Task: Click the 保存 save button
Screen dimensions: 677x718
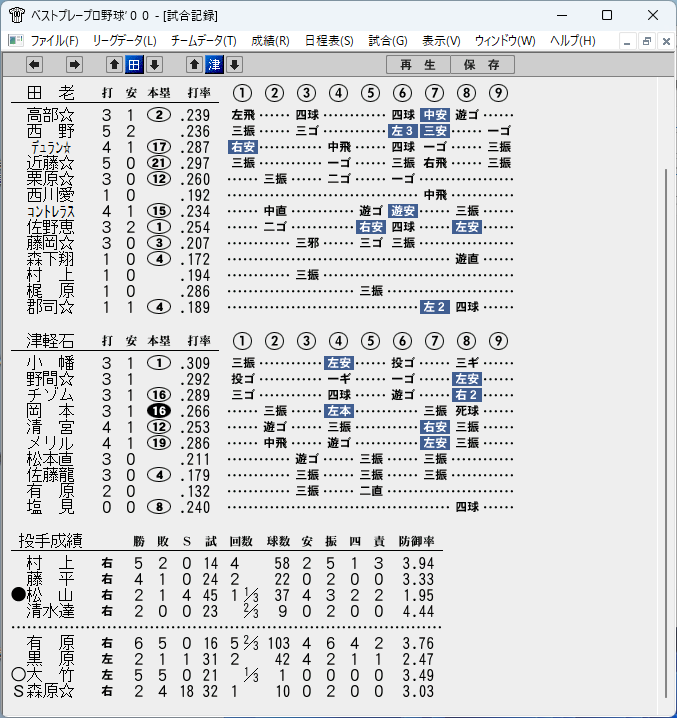Action: click(482, 65)
